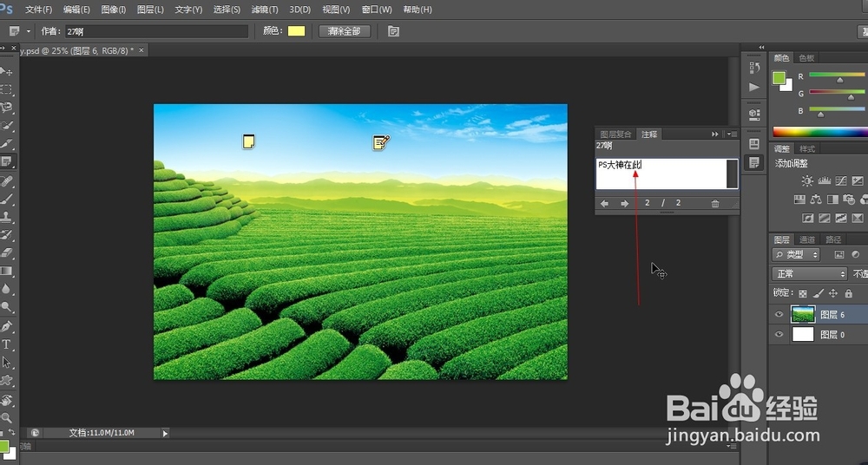Toggle lock all padlock
This screenshot has width=868, height=465.
point(849,293)
